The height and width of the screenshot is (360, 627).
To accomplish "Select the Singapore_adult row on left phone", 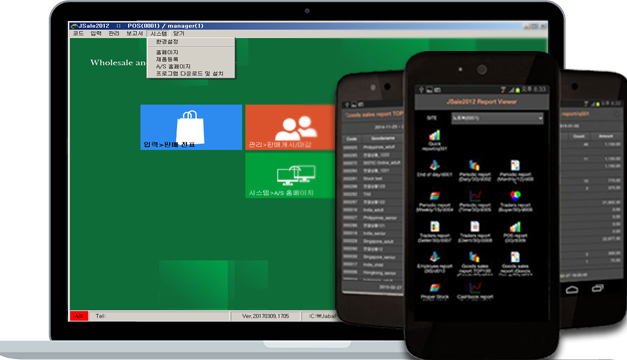I will pos(373,242).
